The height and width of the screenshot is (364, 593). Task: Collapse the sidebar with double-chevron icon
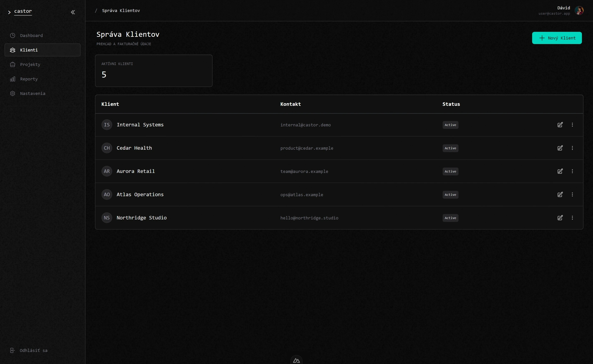coord(73,12)
